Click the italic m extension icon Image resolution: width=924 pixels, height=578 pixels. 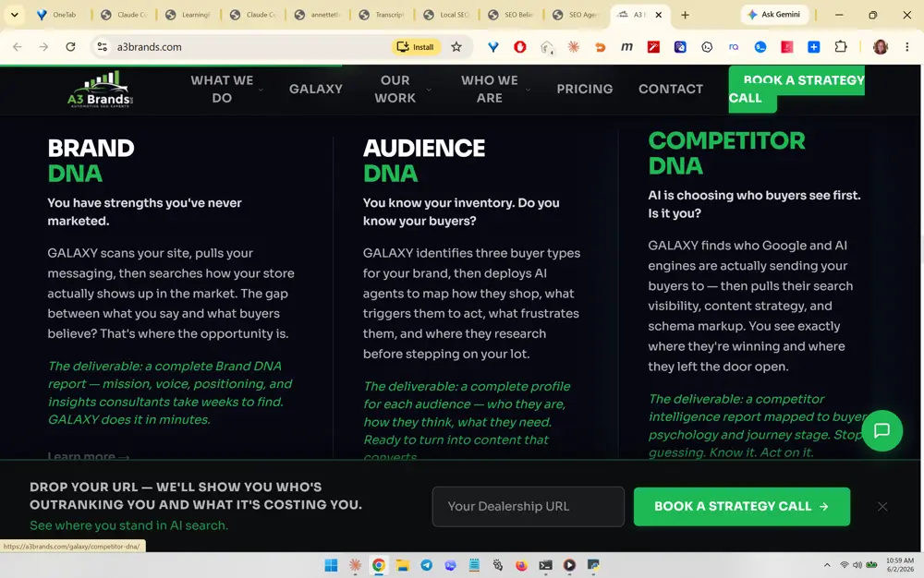point(627,46)
